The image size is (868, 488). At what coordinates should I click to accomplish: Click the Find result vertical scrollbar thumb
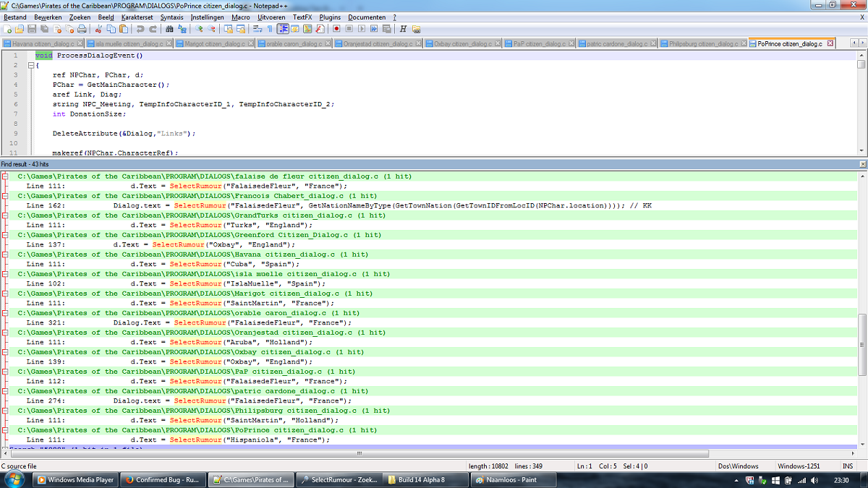tap(861, 345)
